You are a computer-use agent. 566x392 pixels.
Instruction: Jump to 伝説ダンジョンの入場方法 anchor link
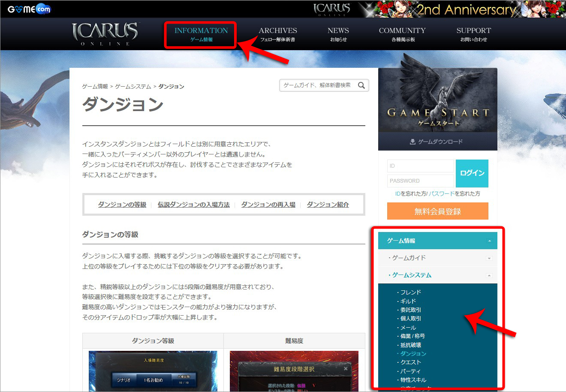coord(194,205)
